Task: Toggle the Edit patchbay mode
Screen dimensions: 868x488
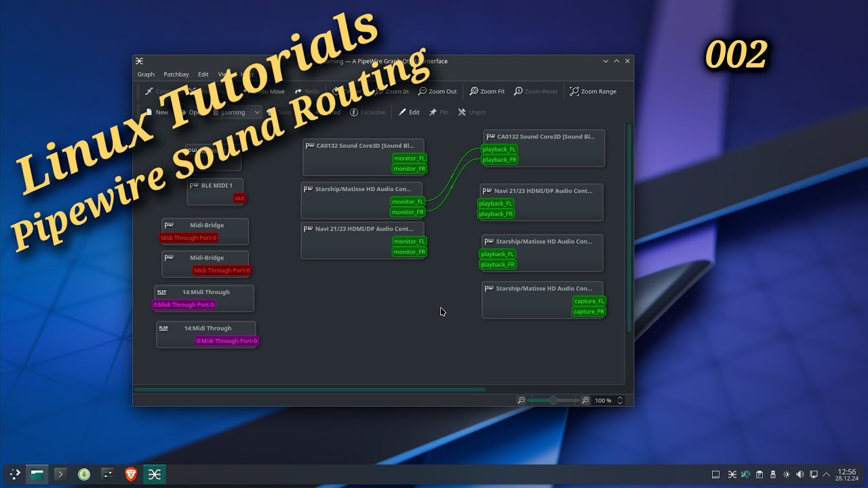Action: click(x=409, y=113)
